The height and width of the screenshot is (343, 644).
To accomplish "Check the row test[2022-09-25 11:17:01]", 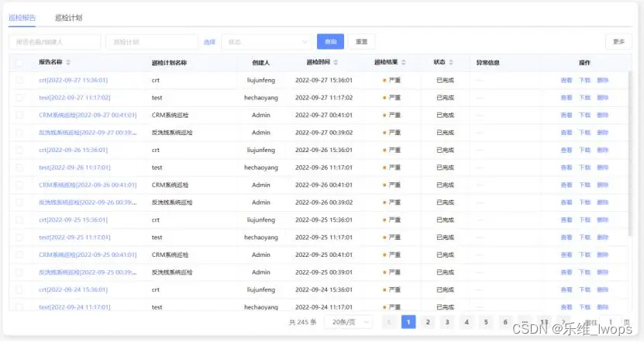I will point(19,237).
